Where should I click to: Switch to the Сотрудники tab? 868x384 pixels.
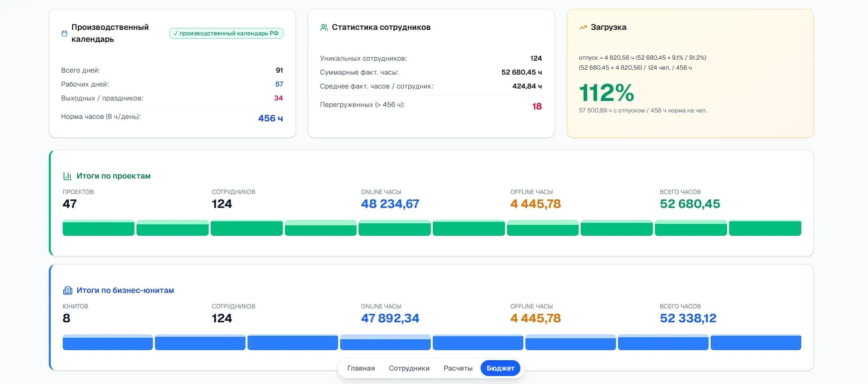pyautogui.click(x=409, y=368)
